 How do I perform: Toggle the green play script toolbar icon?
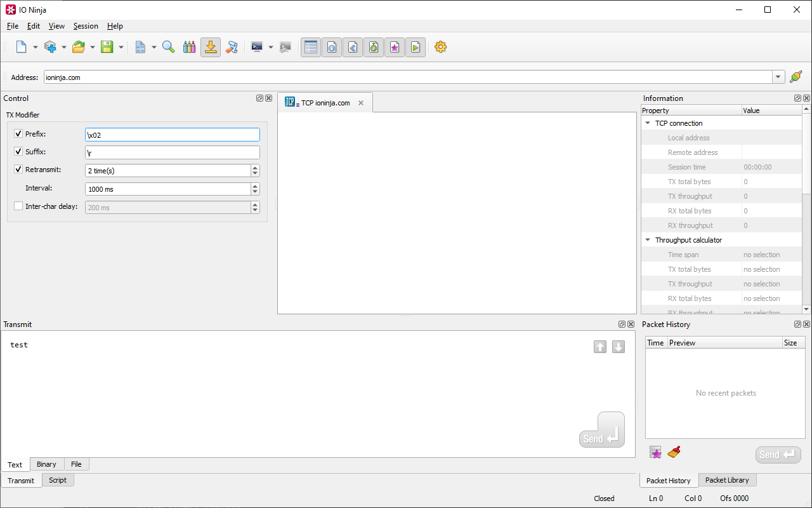pyautogui.click(x=416, y=47)
